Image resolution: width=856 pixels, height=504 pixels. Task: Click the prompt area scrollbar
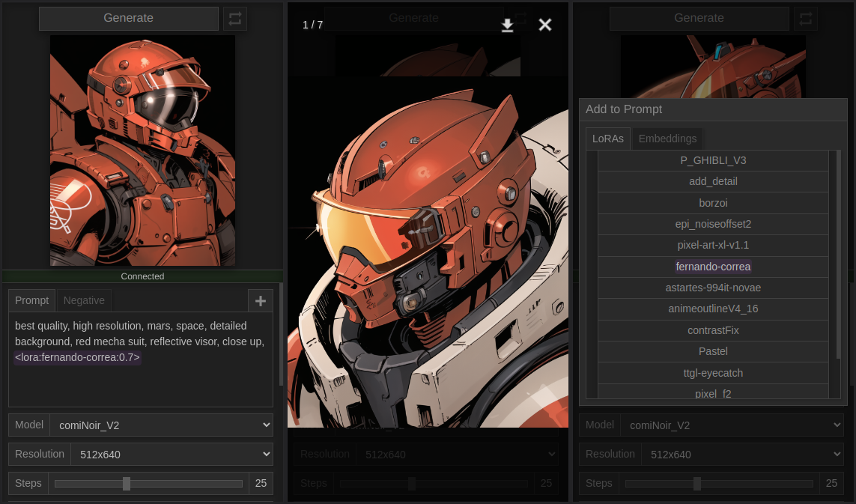click(x=281, y=334)
